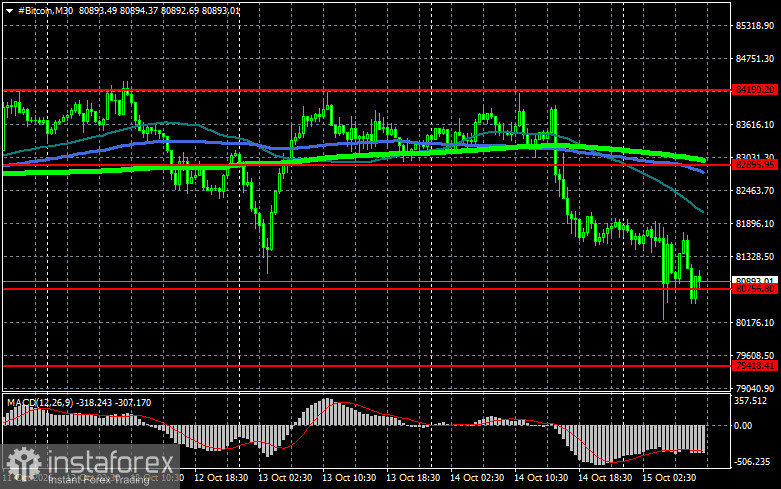The width and height of the screenshot is (781, 489).
Task: Click the chart title dropdown triangle
Action: tap(9, 11)
